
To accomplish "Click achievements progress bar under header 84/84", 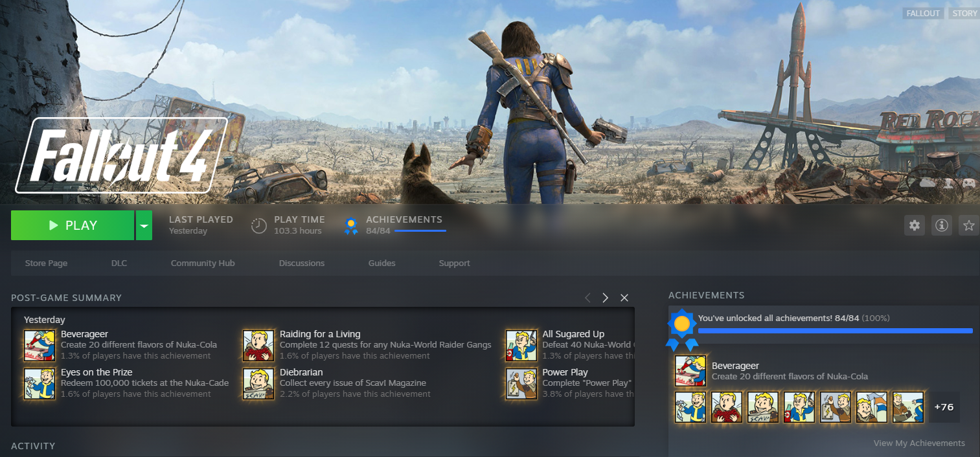I will (x=420, y=230).
